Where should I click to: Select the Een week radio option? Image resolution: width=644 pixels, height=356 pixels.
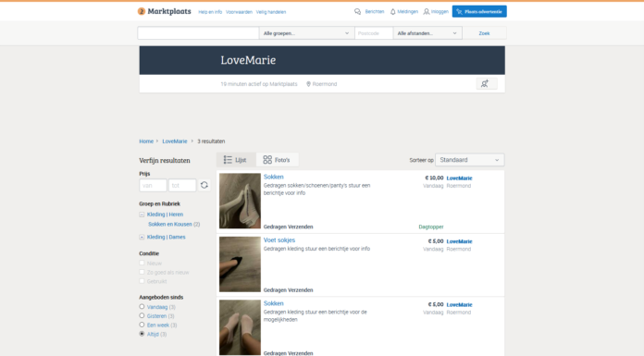point(142,325)
